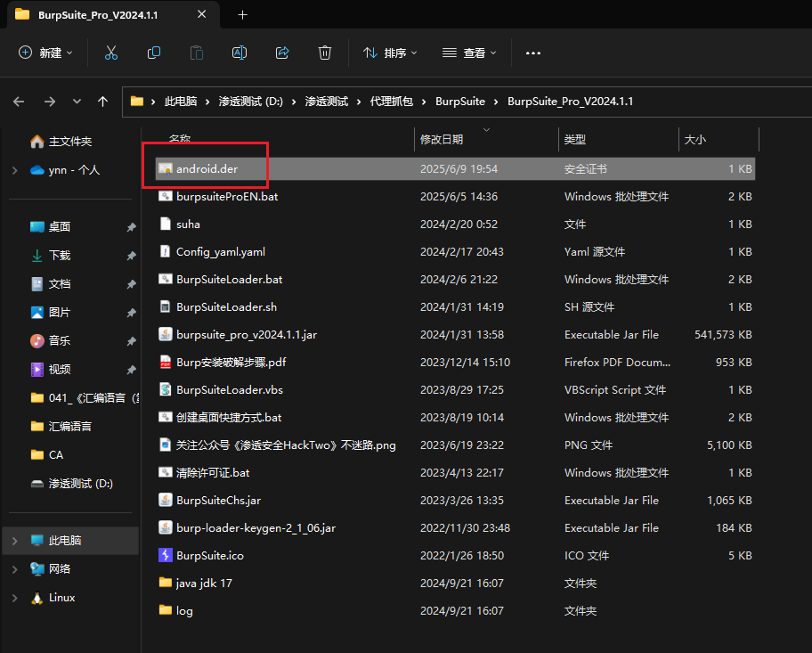Click BurpSuite in the breadcrumb path
This screenshot has width=812, height=653.
point(460,102)
